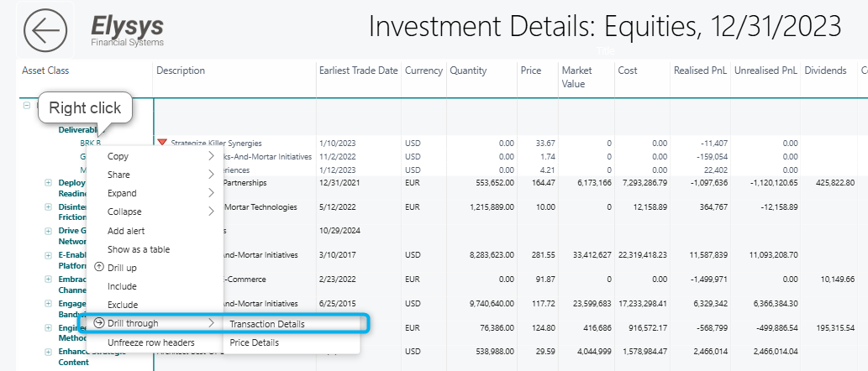Collapse the top-level asset class row
The image size is (868, 371).
pos(27,106)
